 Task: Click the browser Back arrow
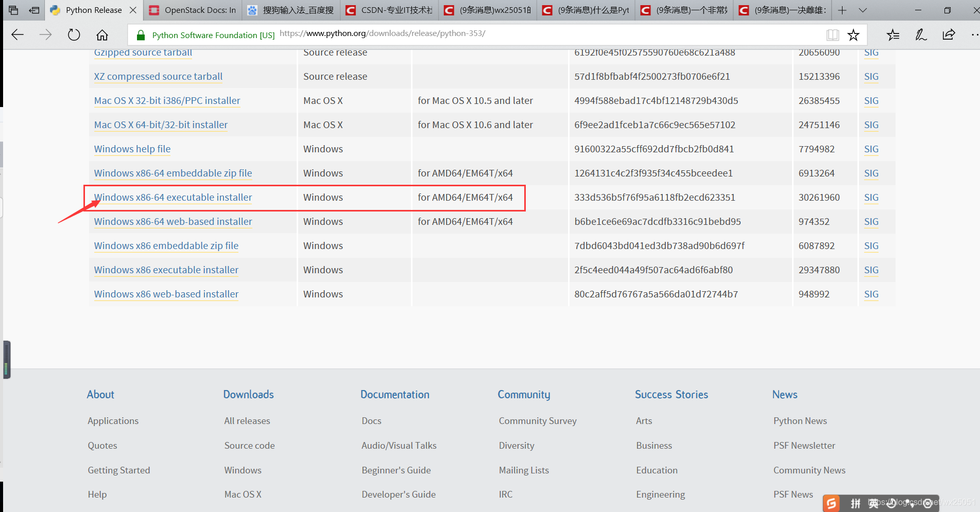(x=18, y=35)
